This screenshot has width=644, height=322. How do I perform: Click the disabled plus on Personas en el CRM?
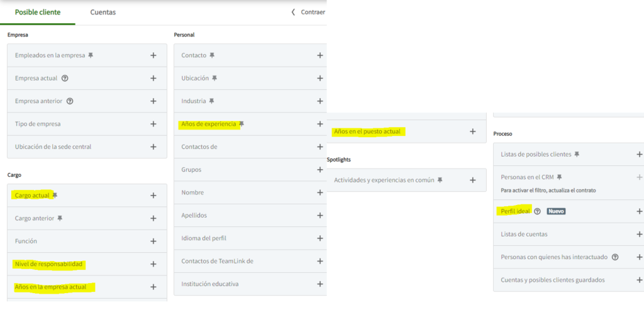click(639, 177)
